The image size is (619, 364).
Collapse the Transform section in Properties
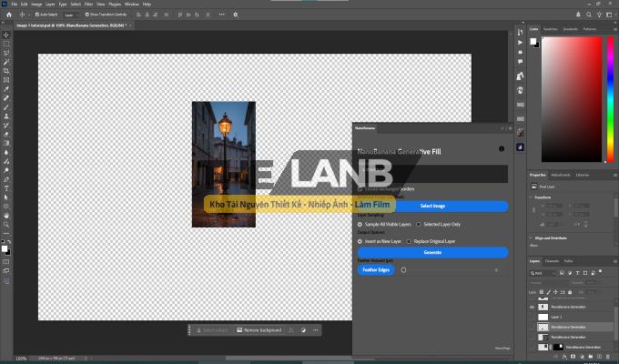pyautogui.click(x=532, y=197)
